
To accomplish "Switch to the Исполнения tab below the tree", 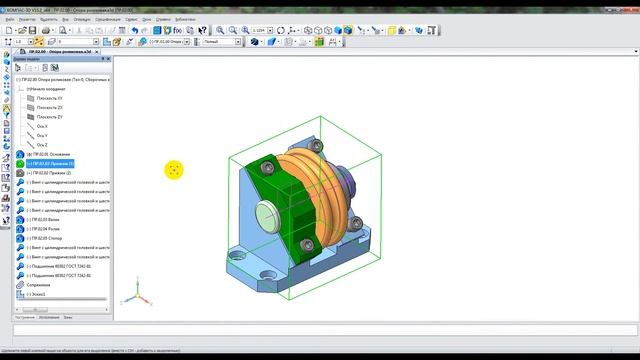I will point(49,317).
